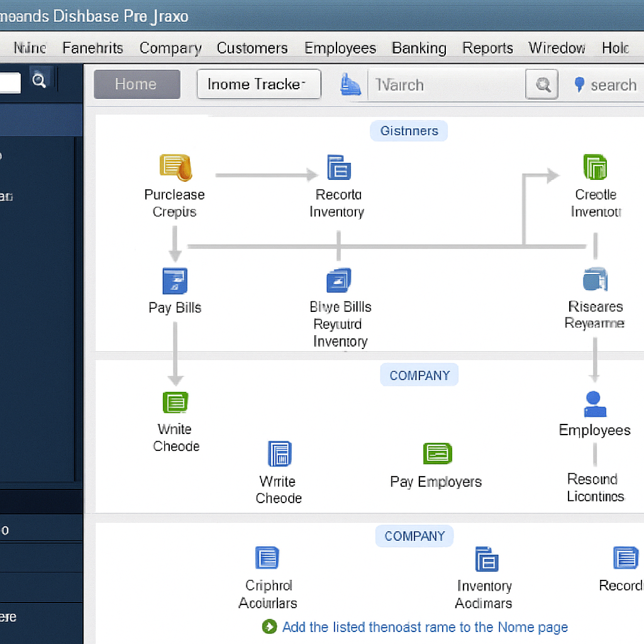Open the Record icon at right edge
This screenshot has height=644, width=644.
tap(626, 557)
